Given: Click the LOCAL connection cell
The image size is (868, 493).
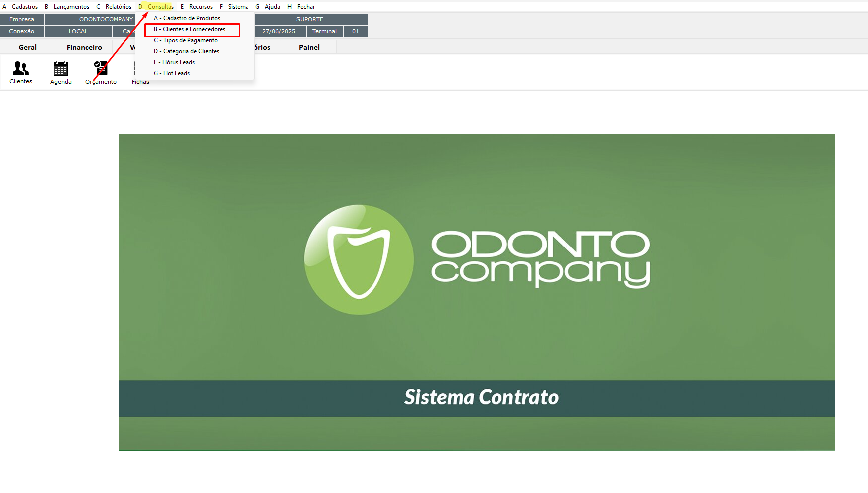Looking at the screenshot, I should pyautogui.click(x=78, y=31).
